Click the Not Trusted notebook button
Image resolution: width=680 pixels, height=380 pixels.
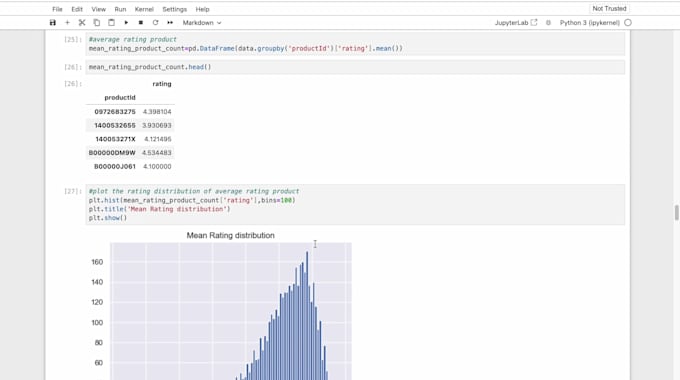click(x=609, y=9)
